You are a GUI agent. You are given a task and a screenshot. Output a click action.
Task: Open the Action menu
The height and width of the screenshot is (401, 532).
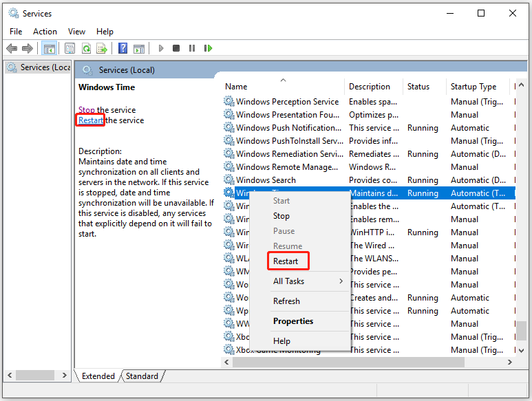[45, 32]
